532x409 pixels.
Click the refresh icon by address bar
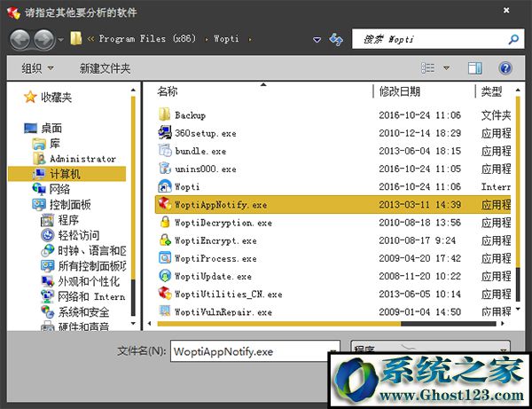tap(336, 39)
